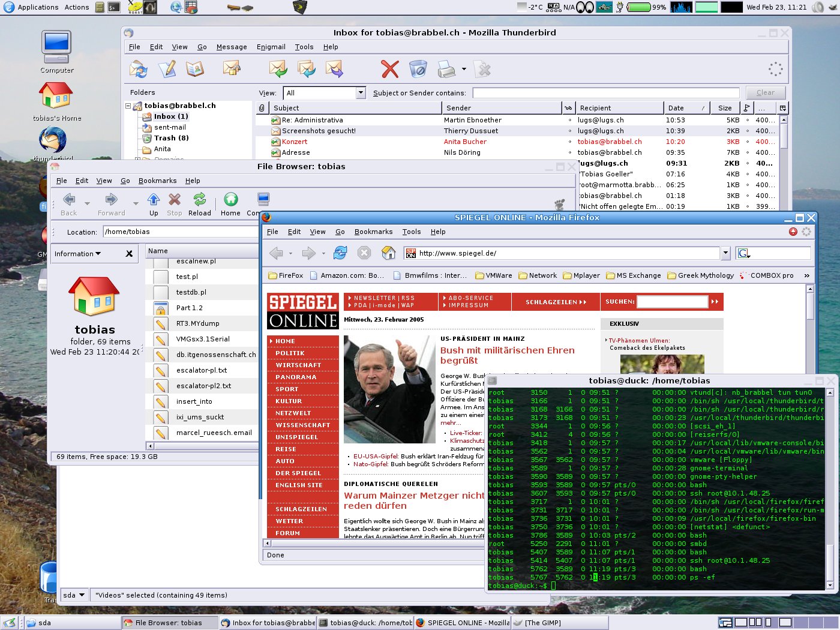Click Reload icon in Firefox toolbar
The width and height of the screenshot is (840, 630).
(x=340, y=253)
